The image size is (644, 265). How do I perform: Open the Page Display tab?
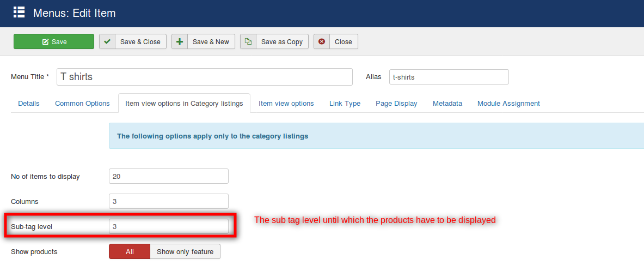(396, 103)
